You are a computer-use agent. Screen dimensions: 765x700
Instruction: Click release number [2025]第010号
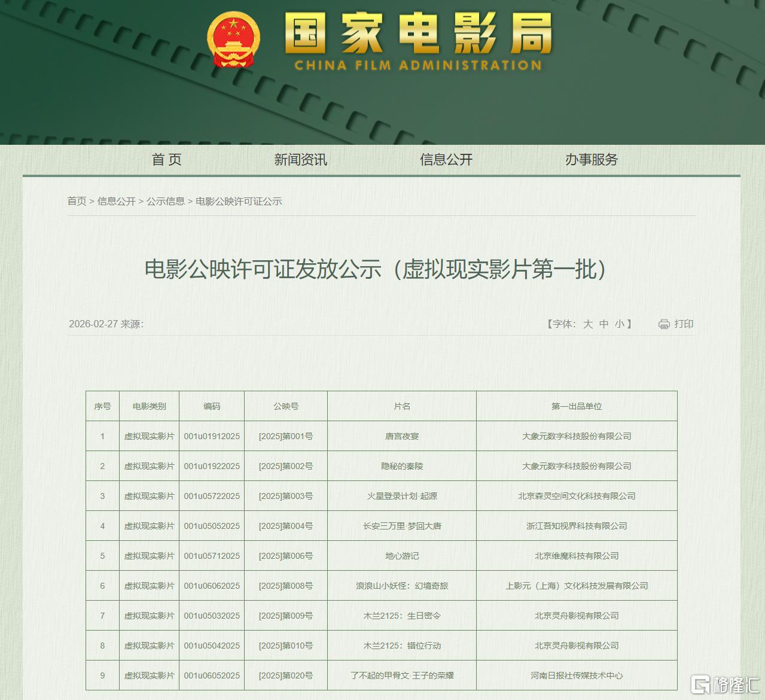click(x=286, y=646)
